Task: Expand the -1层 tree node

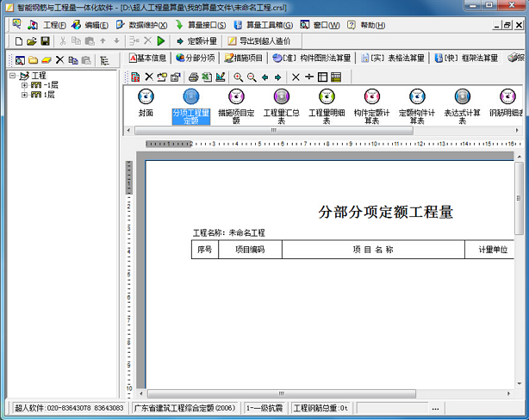Action: pyautogui.click(x=24, y=85)
